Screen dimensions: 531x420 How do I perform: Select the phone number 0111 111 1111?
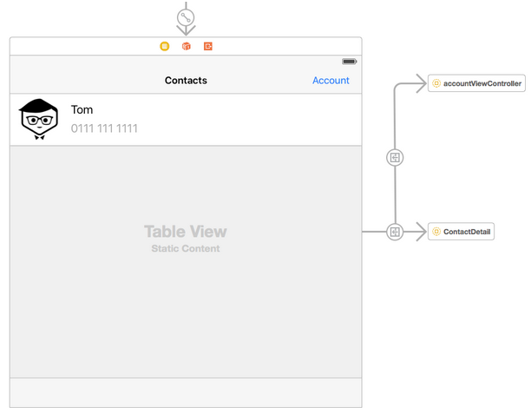[x=104, y=128]
